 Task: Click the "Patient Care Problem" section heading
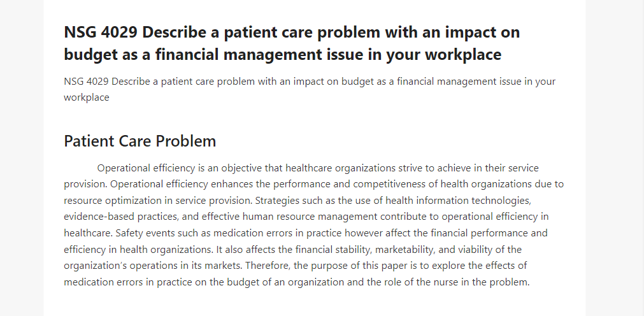pos(140,141)
